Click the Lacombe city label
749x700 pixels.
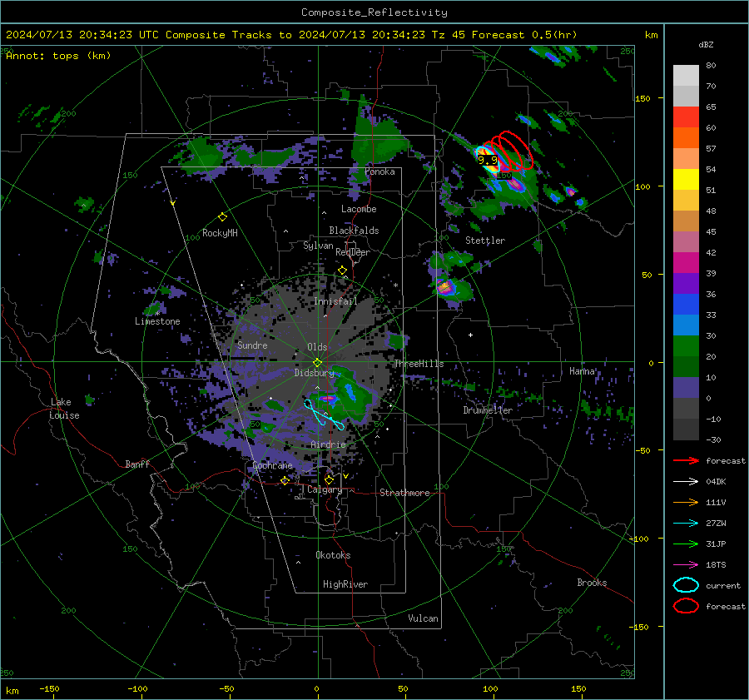click(x=359, y=209)
